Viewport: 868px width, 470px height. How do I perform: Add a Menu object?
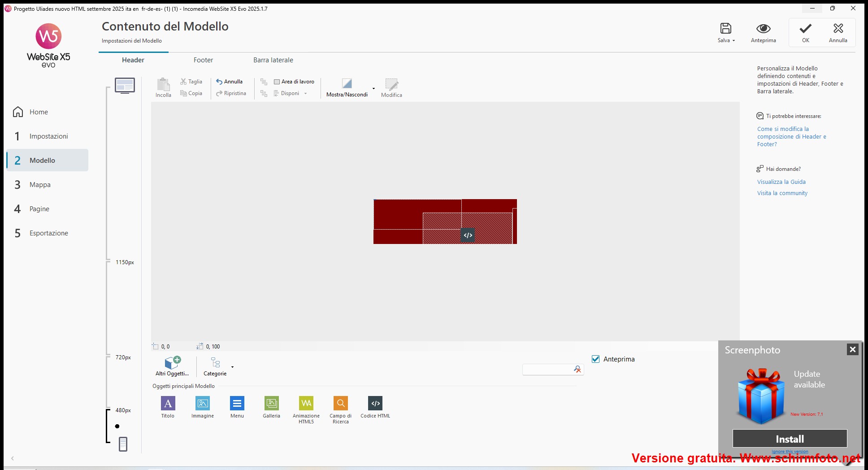(237, 404)
